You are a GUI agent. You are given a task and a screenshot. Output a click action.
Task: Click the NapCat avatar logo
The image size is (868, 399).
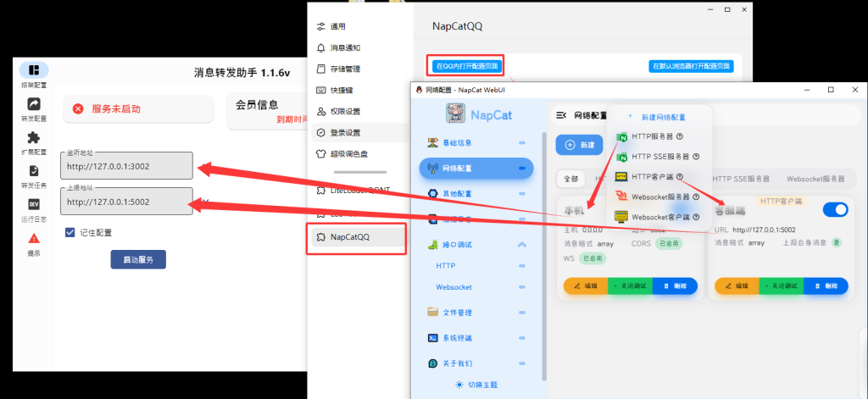(x=455, y=114)
